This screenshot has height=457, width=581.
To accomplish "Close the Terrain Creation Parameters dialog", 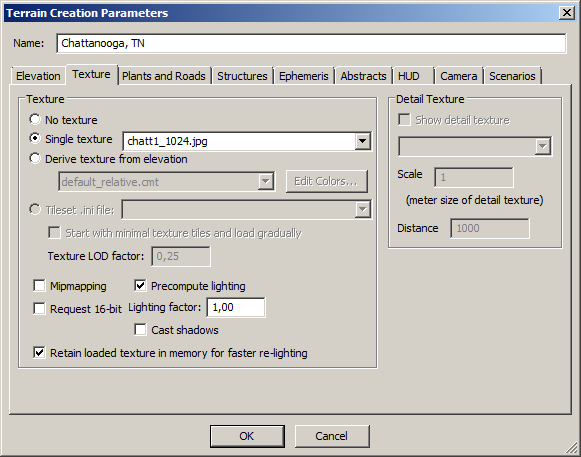I will (567, 13).
